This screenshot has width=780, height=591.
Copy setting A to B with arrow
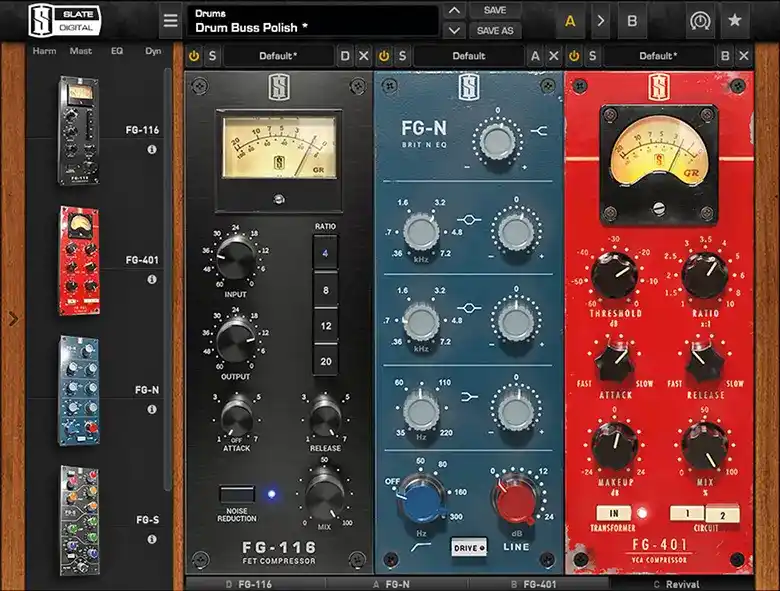(601, 21)
